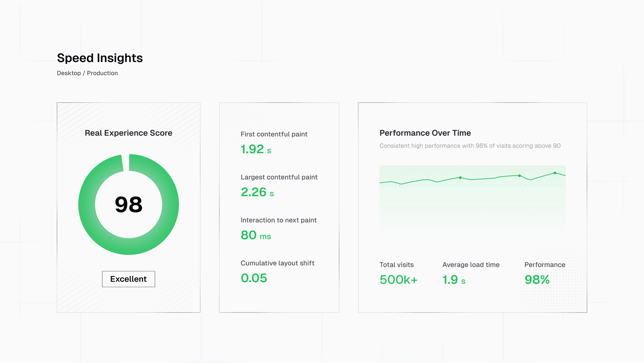This screenshot has width=644, height=363.
Task: Click the 500k+ total visits value
Action: tap(398, 280)
